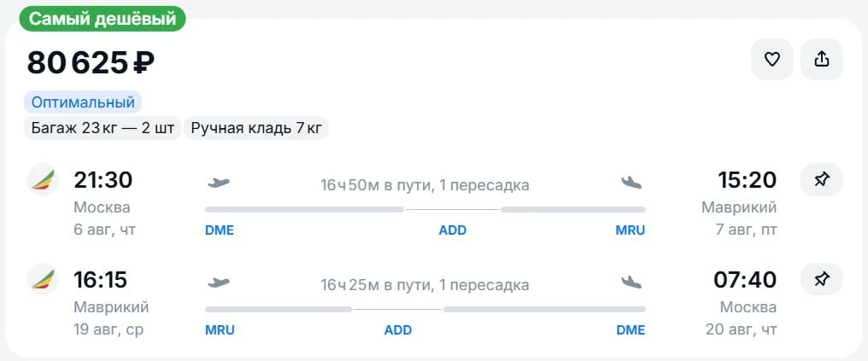
Task: Click Ethiopian Airlines logo on outbound flight
Action: click(x=43, y=180)
